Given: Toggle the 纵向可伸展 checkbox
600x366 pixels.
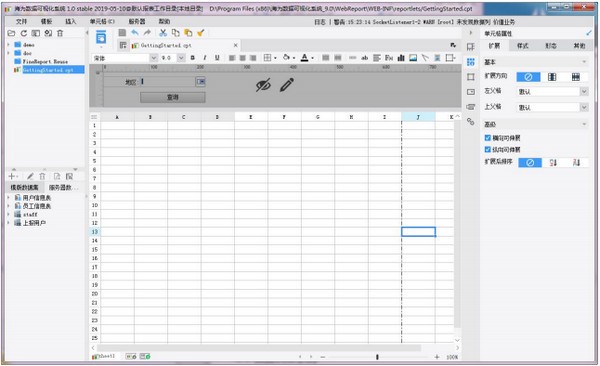Looking at the screenshot, I should click(488, 149).
